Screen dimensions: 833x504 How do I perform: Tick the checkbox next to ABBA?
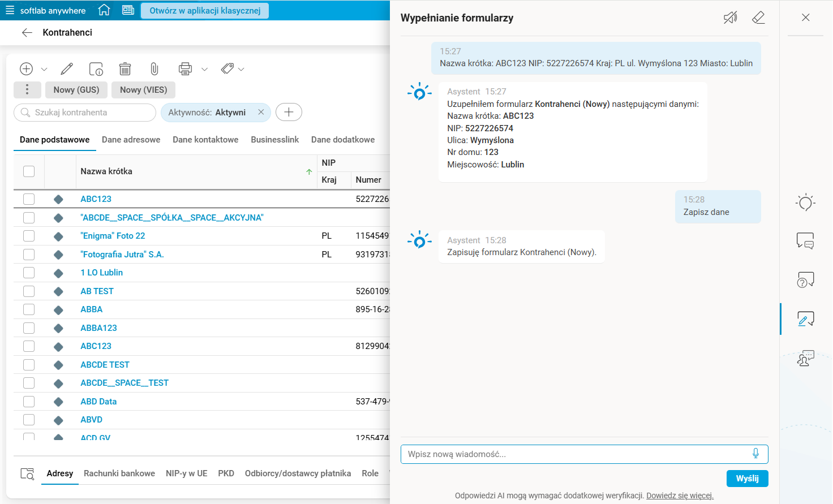point(29,309)
